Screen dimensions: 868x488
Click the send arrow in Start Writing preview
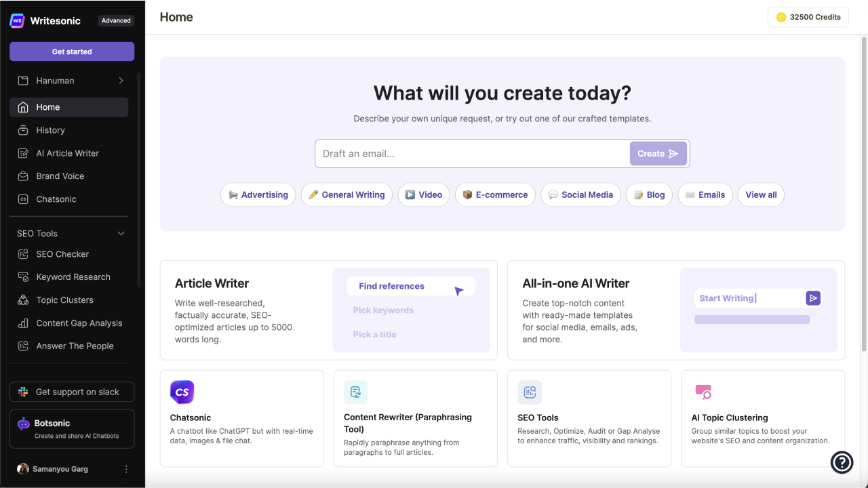pyautogui.click(x=813, y=298)
